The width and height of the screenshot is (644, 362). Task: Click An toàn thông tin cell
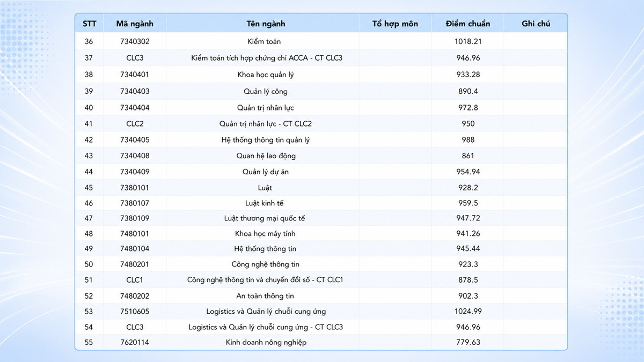(265, 296)
